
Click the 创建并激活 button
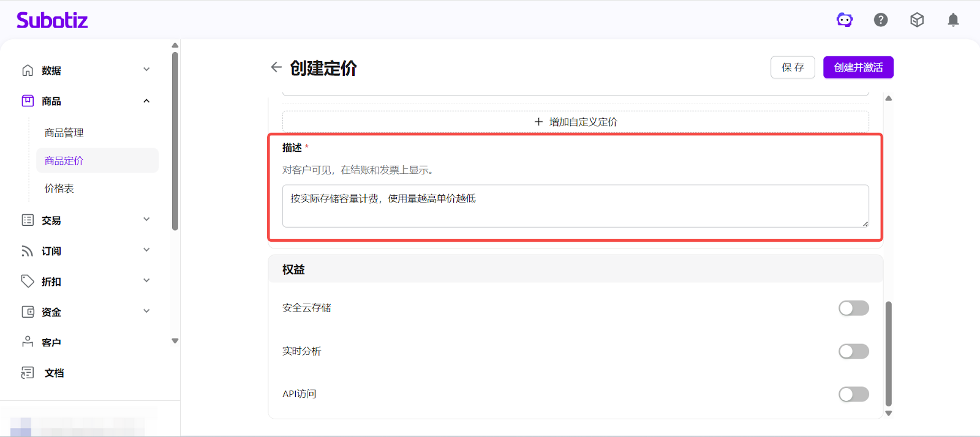[x=858, y=67]
